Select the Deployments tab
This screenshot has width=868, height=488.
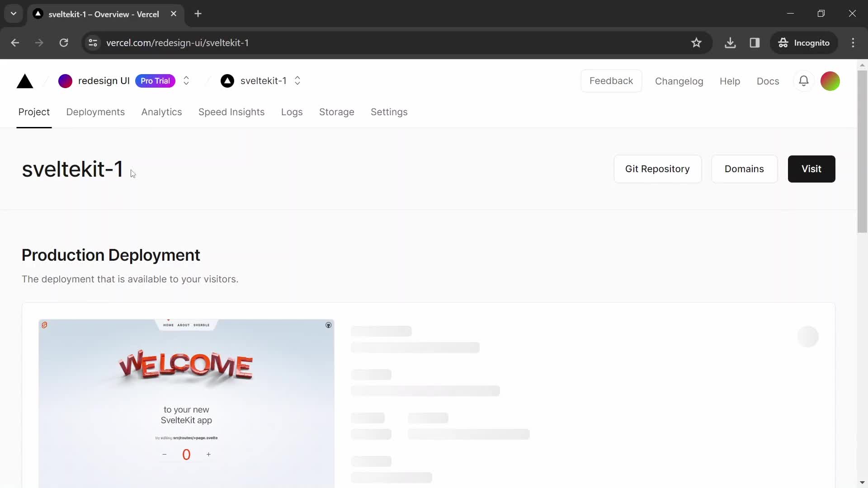click(95, 112)
